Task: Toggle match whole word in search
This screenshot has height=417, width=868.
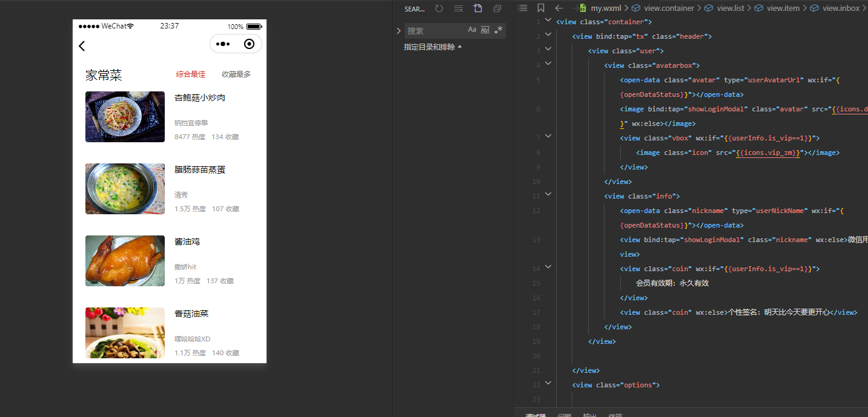Action: 485,30
